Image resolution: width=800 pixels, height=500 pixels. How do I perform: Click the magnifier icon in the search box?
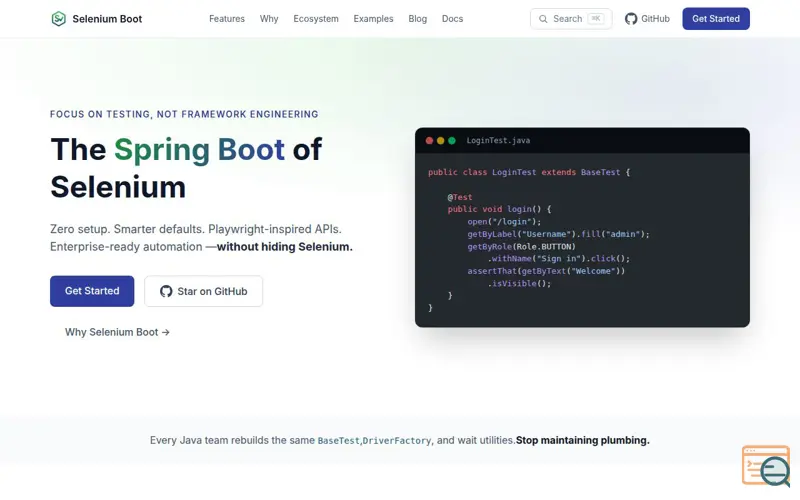[543, 19]
